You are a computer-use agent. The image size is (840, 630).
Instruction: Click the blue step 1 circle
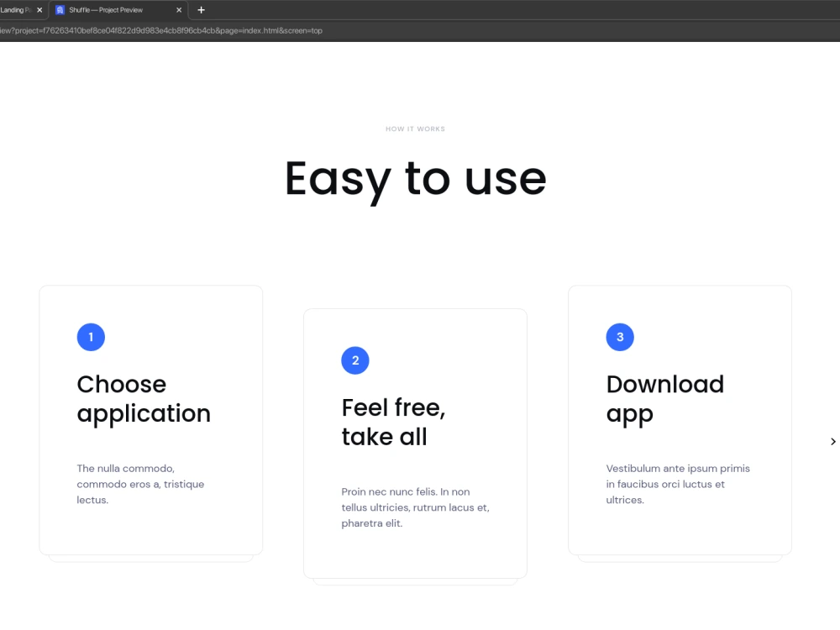91,337
